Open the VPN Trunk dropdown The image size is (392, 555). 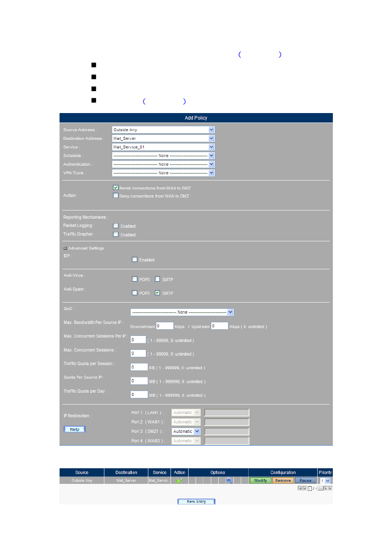pyautogui.click(x=164, y=173)
